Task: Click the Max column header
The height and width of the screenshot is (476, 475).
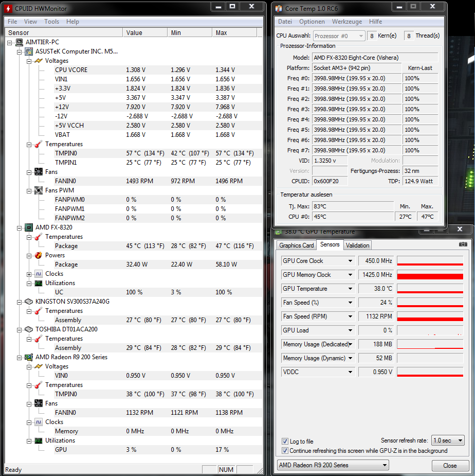Action: pos(234,32)
